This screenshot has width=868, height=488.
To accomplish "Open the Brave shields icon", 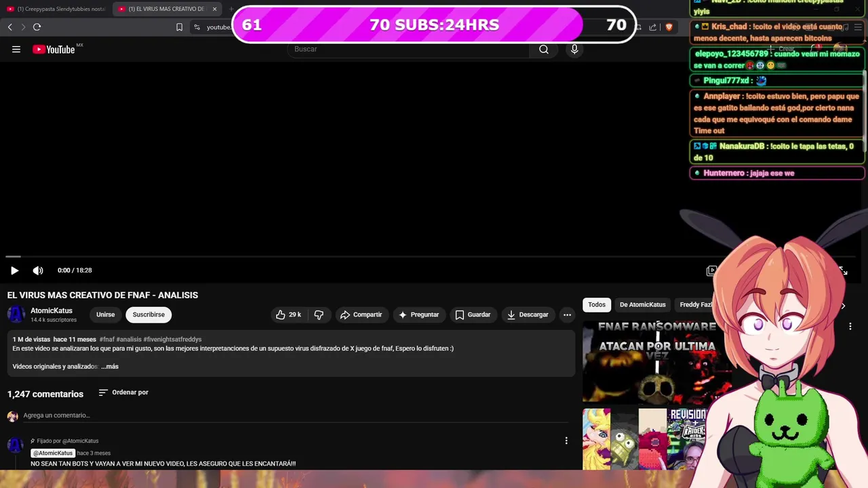I will [669, 27].
